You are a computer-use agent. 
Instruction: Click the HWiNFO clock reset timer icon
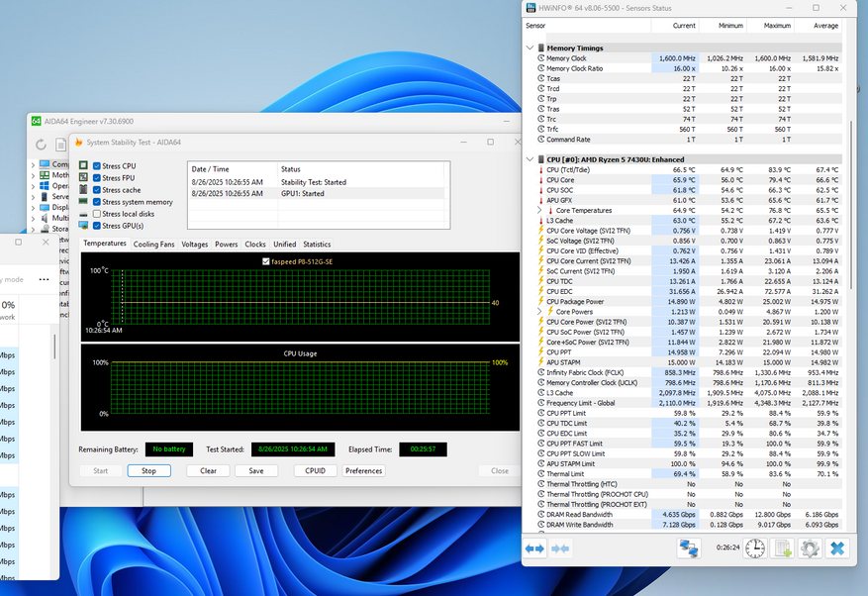[x=754, y=547]
